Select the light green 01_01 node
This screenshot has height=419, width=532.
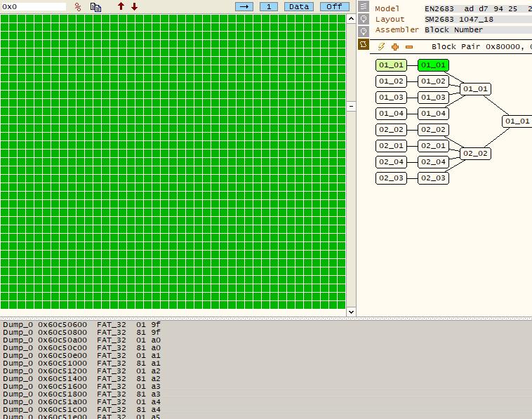391,65
